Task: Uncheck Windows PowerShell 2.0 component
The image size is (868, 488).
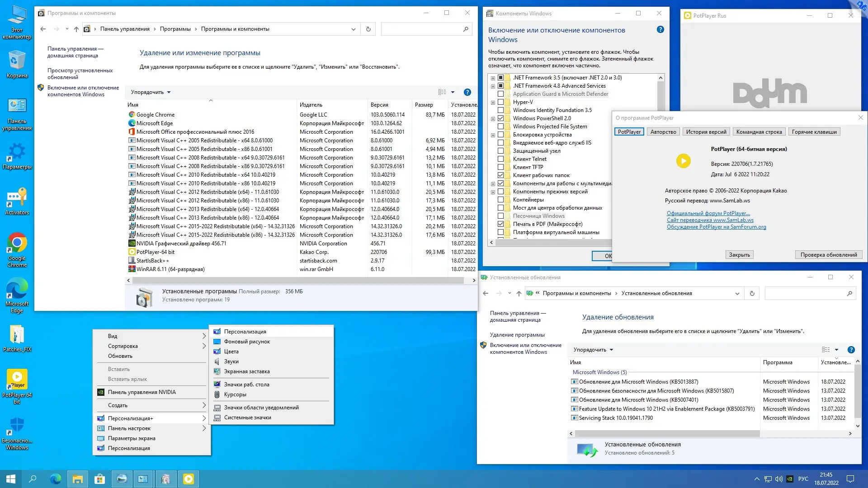Action: tap(500, 118)
